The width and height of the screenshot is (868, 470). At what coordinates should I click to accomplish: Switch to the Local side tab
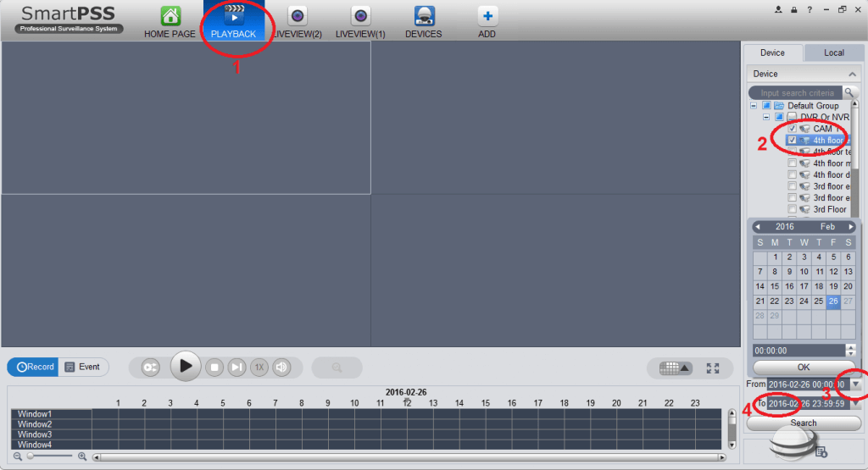coord(834,53)
